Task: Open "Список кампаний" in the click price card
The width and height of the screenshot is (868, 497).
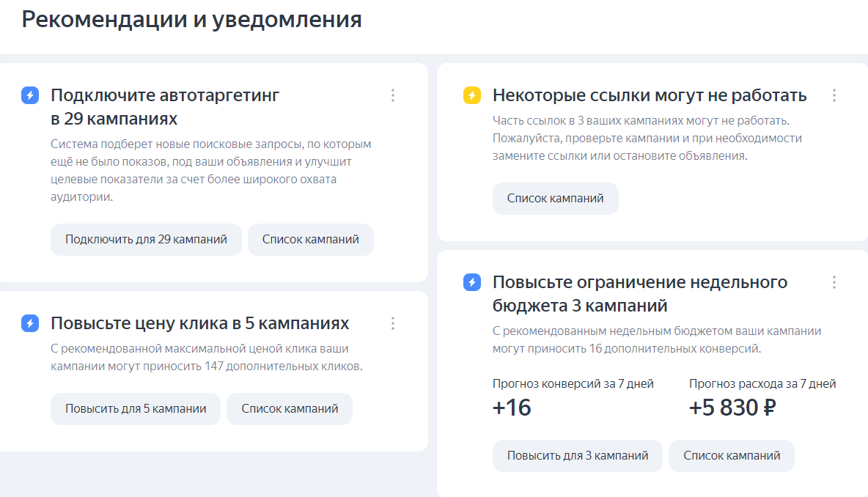Action: [290, 409]
